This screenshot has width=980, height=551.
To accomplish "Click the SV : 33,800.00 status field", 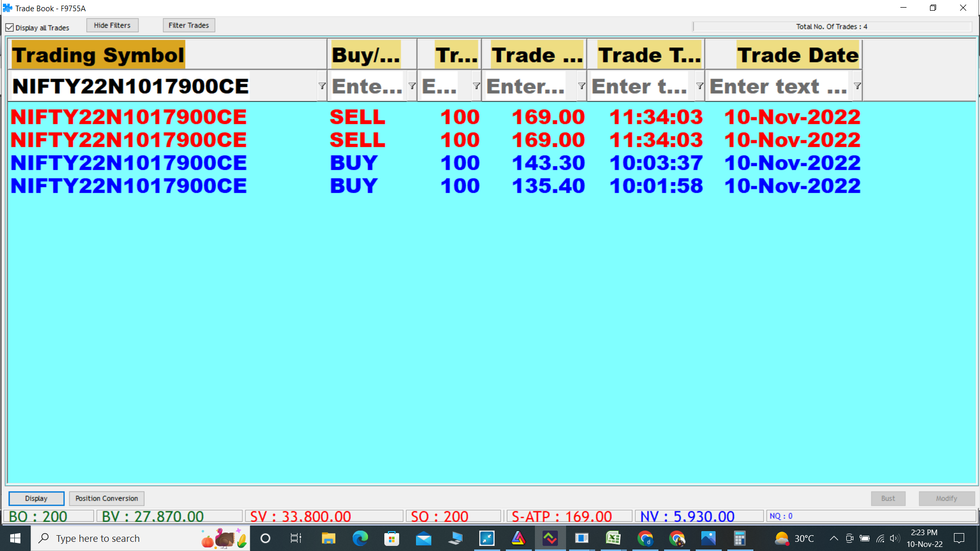I will (324, 516).
